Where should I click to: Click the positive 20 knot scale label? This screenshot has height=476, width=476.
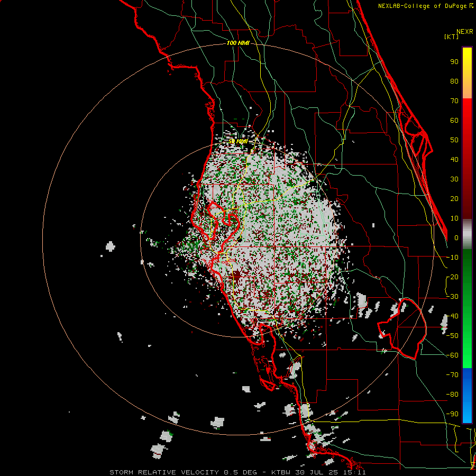(x=454, y=199)
